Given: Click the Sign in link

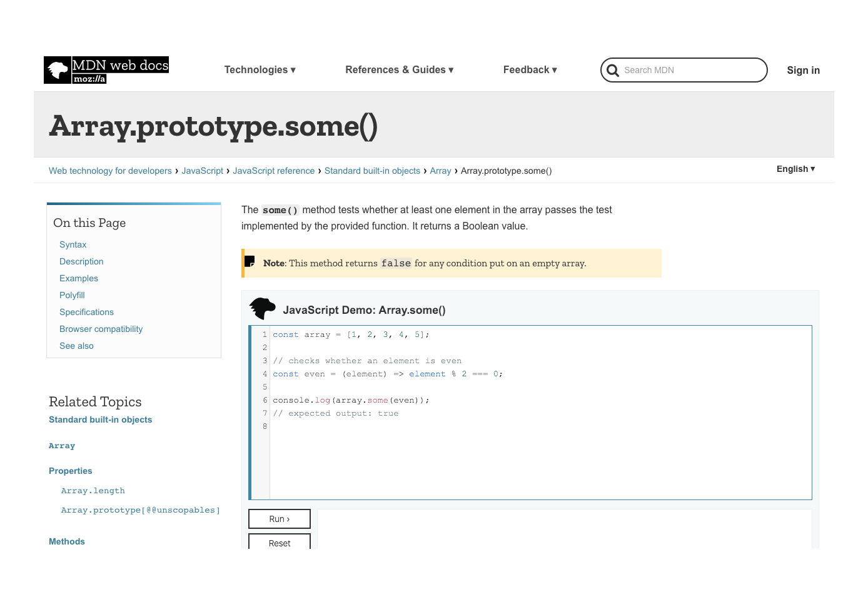Looking at the screenshot, I should 804,70.
